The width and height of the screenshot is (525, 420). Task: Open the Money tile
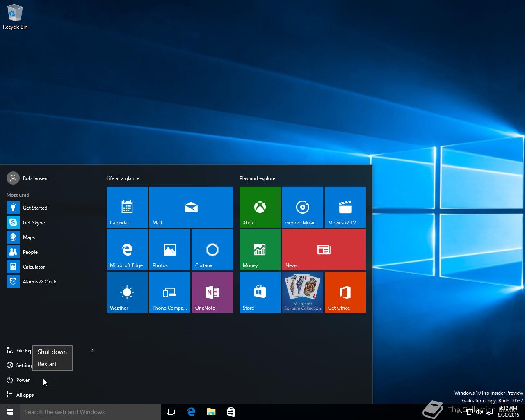tap(260, 250)
